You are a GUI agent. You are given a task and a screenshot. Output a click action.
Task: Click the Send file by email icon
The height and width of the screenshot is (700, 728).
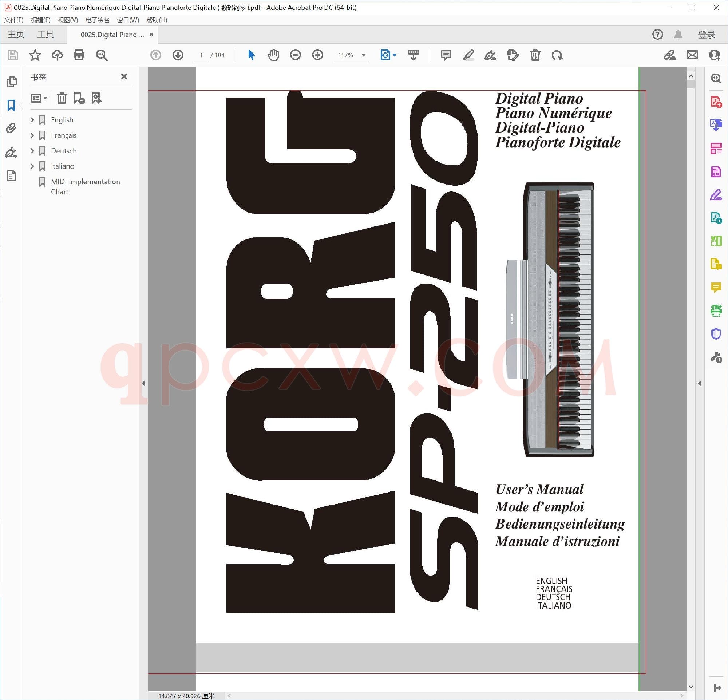click(692, 55)
